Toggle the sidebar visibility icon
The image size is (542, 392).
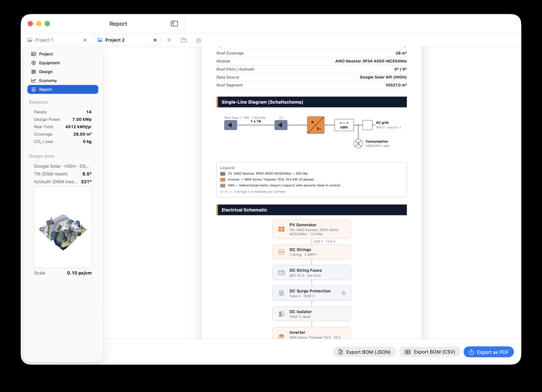174,24
